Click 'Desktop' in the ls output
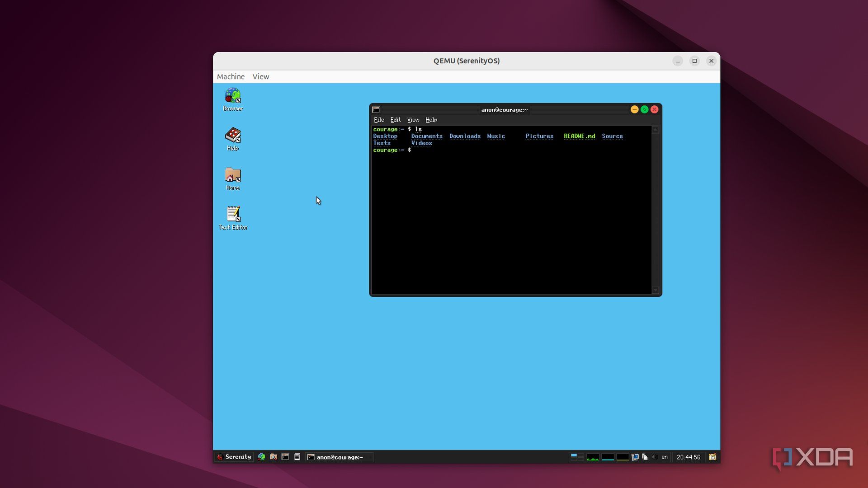The height and width of the screenshot is (488, 868). [385, 136]
